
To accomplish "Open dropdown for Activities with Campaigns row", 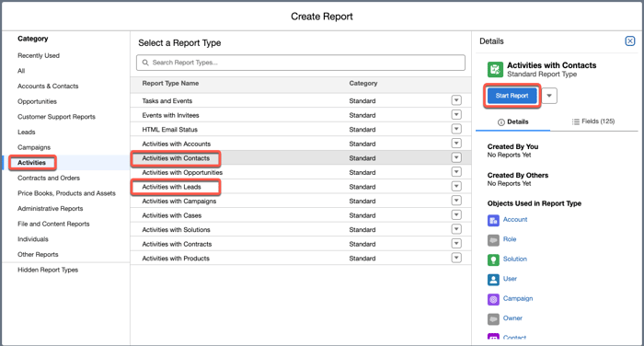I will [x=456, y=201].
